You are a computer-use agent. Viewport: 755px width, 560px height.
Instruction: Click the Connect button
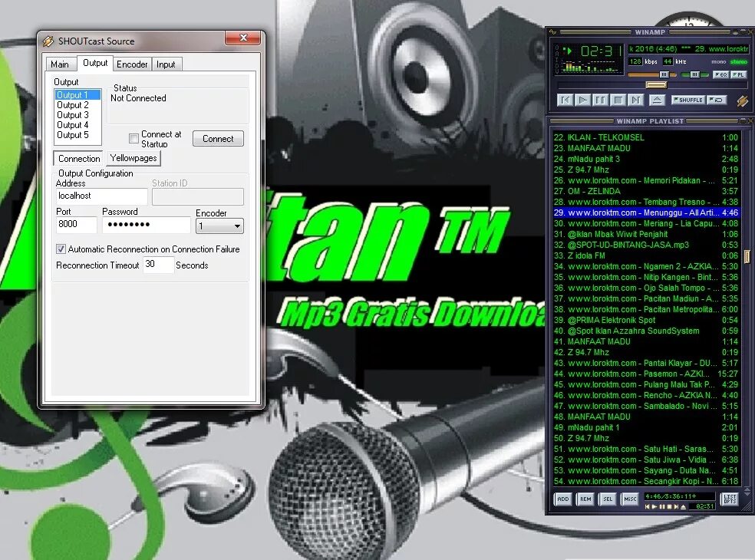point(218,139)
